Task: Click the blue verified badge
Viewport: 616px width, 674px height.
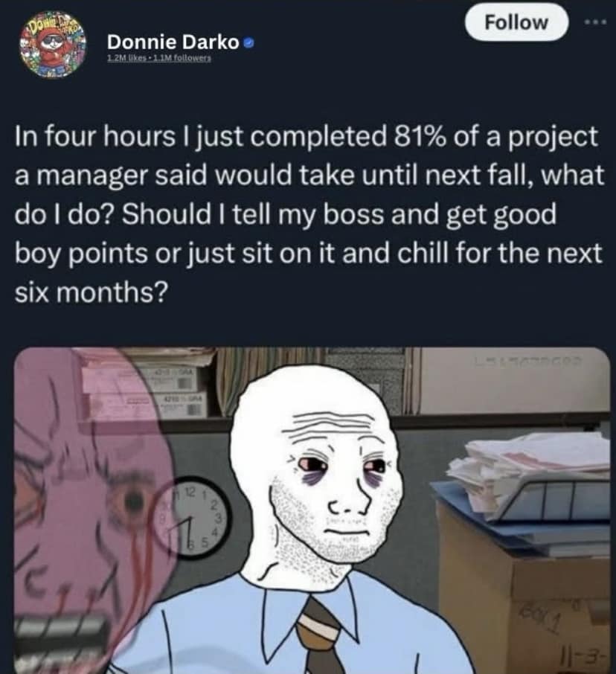Action: coord(249,43)
